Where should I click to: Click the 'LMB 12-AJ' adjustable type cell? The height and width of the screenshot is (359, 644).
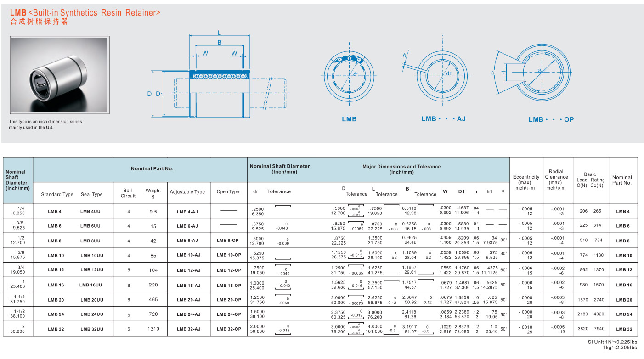[188, 270]
